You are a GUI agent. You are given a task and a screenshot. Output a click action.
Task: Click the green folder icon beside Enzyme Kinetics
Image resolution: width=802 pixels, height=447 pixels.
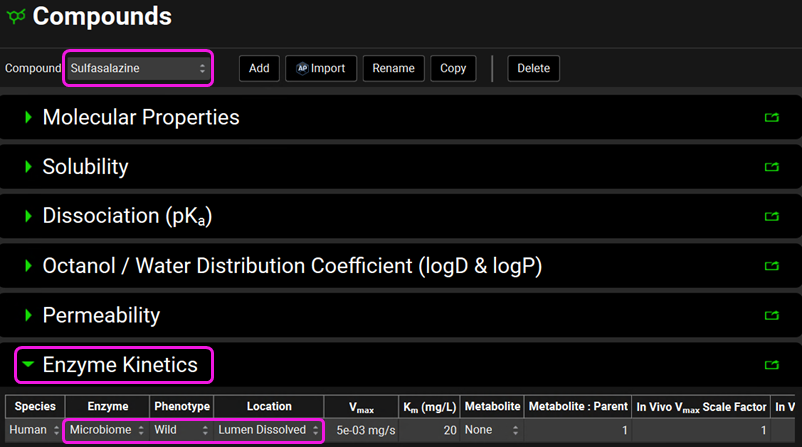771,365
